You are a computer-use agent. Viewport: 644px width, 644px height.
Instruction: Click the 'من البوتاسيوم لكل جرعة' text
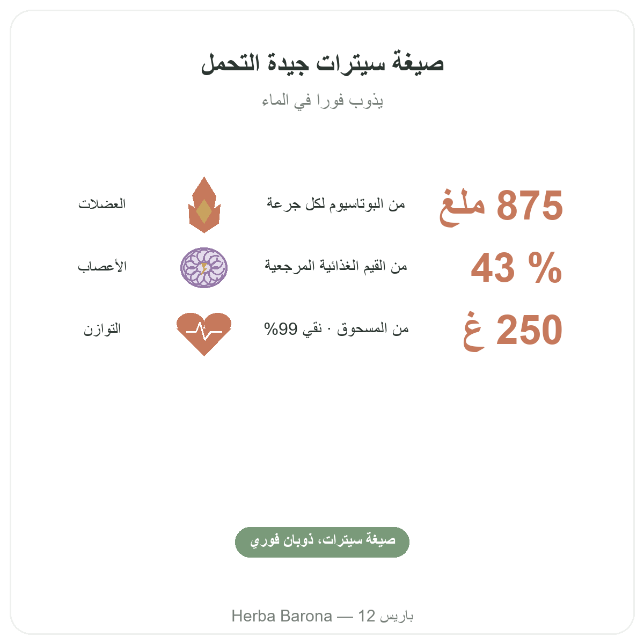pyautogui.click(x=336, y=204)
